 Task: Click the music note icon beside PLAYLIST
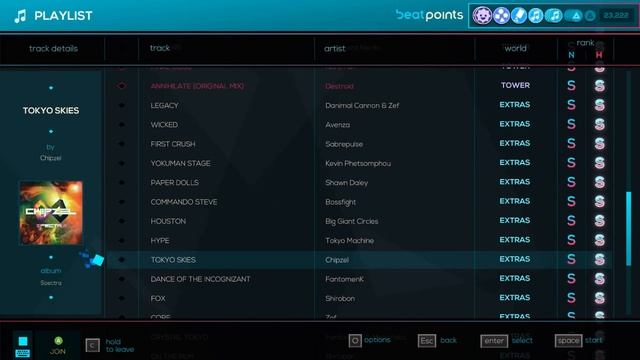[20, 16]
